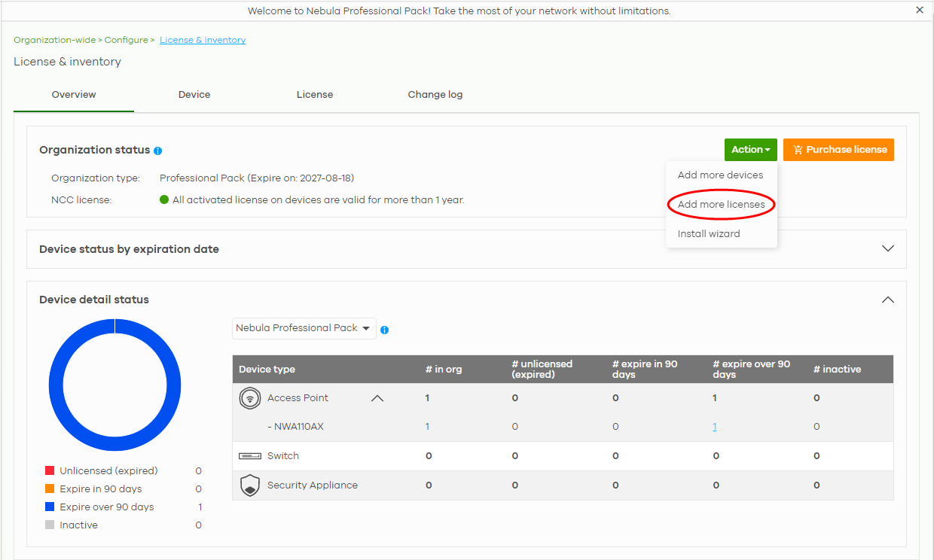Click the 'License & inventory' page title

[x=67, y=62]
